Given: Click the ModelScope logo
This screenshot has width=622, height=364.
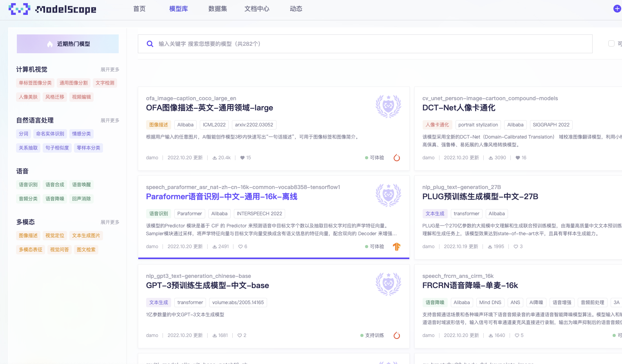Looking at the screenshot, I should tap(52, 9).
